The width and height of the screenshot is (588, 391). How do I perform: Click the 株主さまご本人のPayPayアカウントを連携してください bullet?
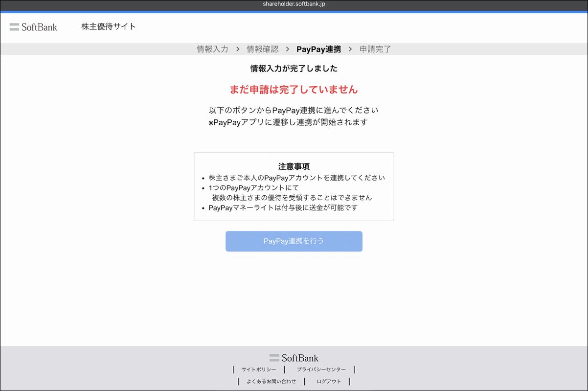296,178
